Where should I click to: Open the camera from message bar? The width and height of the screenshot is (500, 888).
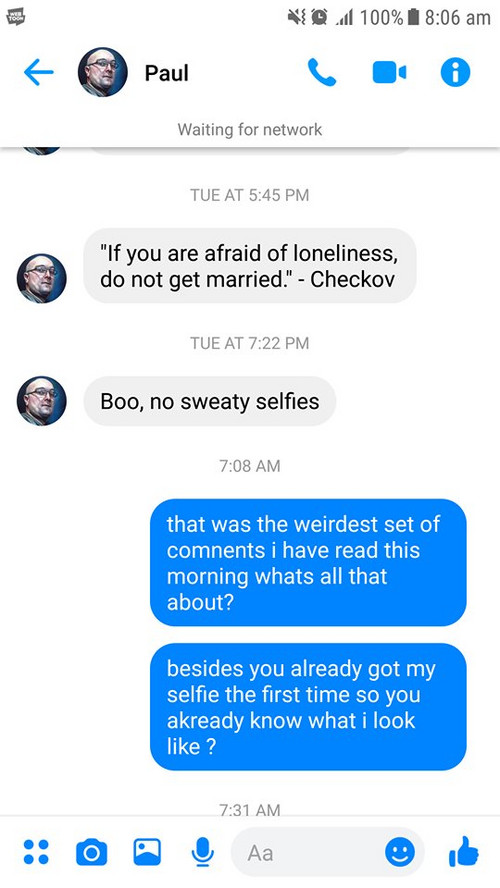click(91, 852)
